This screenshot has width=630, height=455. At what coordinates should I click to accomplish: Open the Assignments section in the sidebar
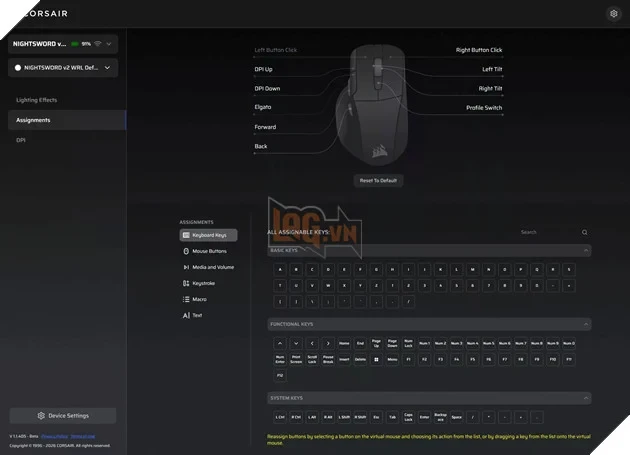(67, 120)
